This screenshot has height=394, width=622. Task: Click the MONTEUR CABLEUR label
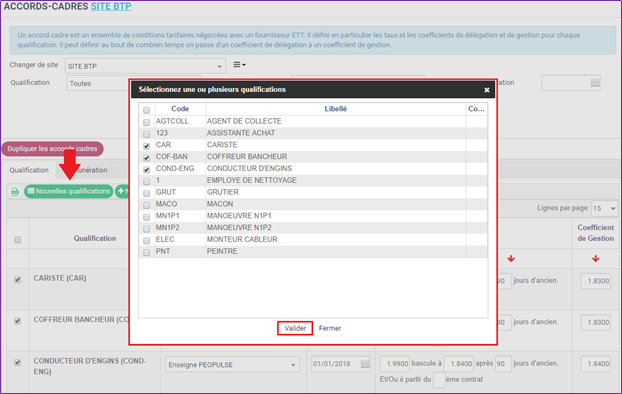pos(242,240)
